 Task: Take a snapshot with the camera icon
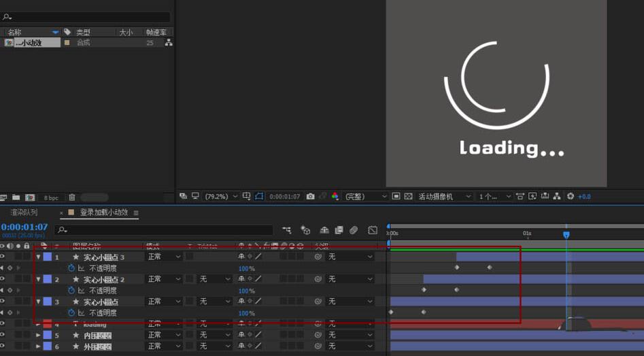[x=311, y=196]
